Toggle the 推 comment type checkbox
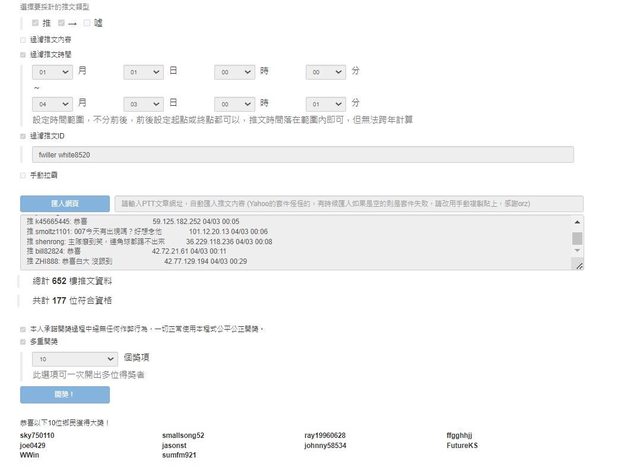The height and width of the screenshot is (470, 640). [36, 22]
